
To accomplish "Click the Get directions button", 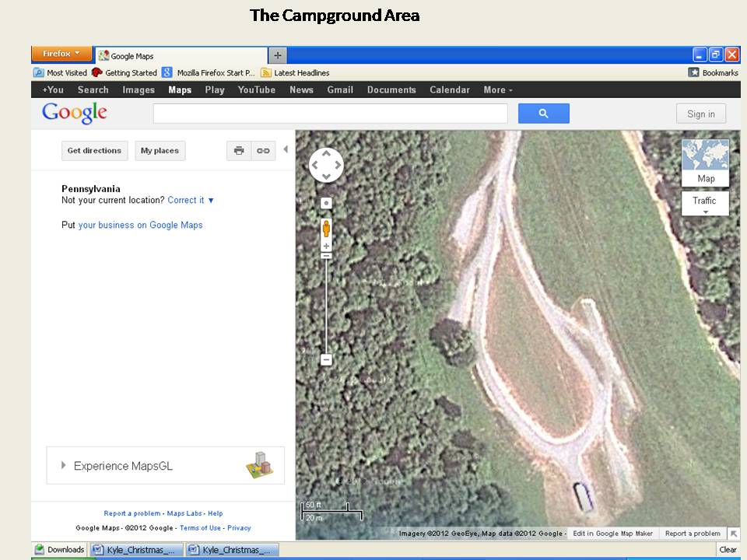I will tap(94, 150).
